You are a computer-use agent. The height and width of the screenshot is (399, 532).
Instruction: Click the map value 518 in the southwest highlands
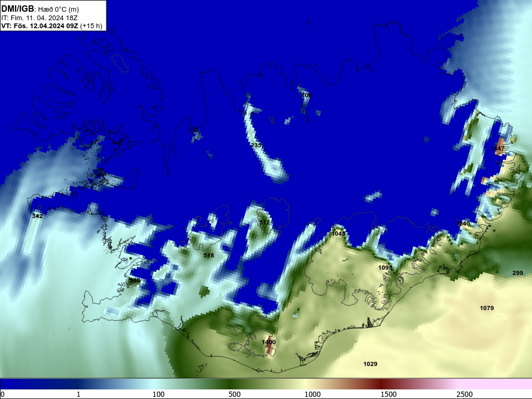coord(209,255)
